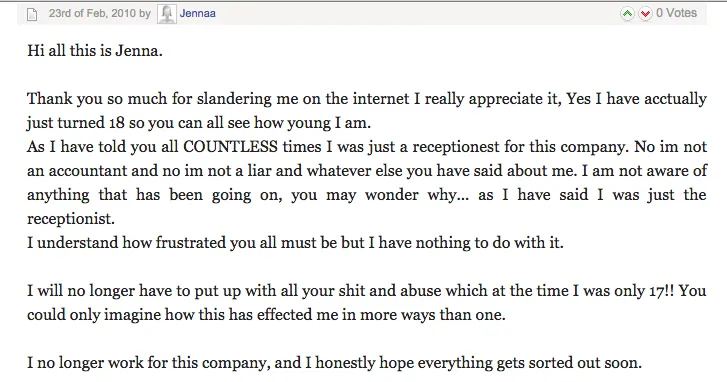Image resolution: width=727 pixels, height=382 pixels.
Task: Click the page icon beside the date
Action: coord(32,14)
